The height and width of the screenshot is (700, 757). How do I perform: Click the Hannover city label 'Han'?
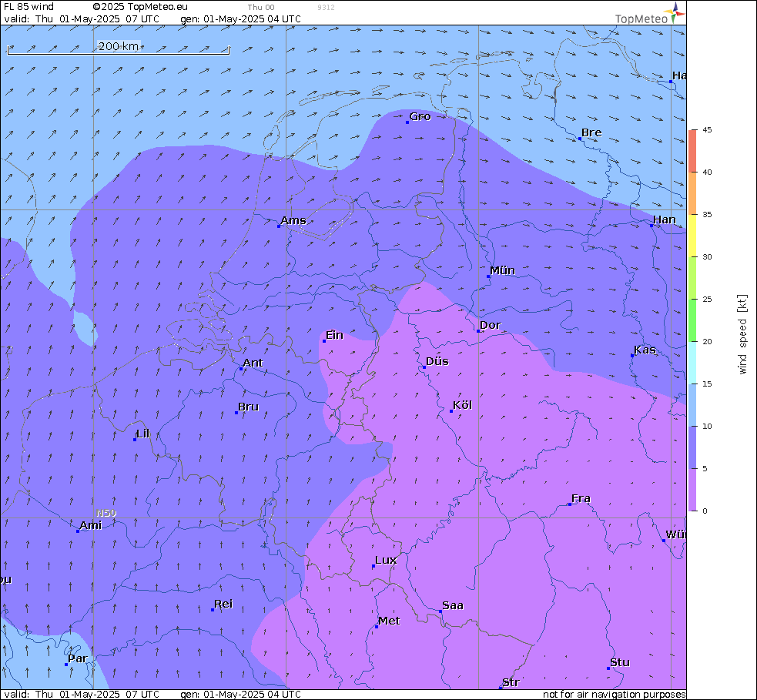pyautogui.click(x=665, y=219)
